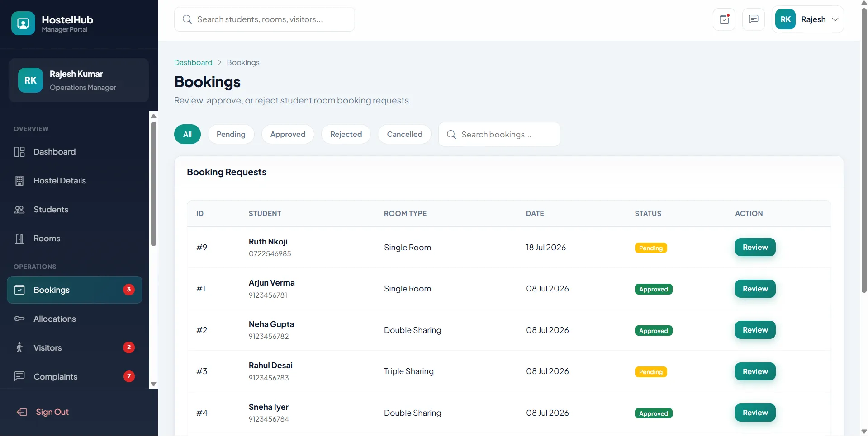Click student name Ruth Nkoji

pyautogui.click(x=268, y=242)
